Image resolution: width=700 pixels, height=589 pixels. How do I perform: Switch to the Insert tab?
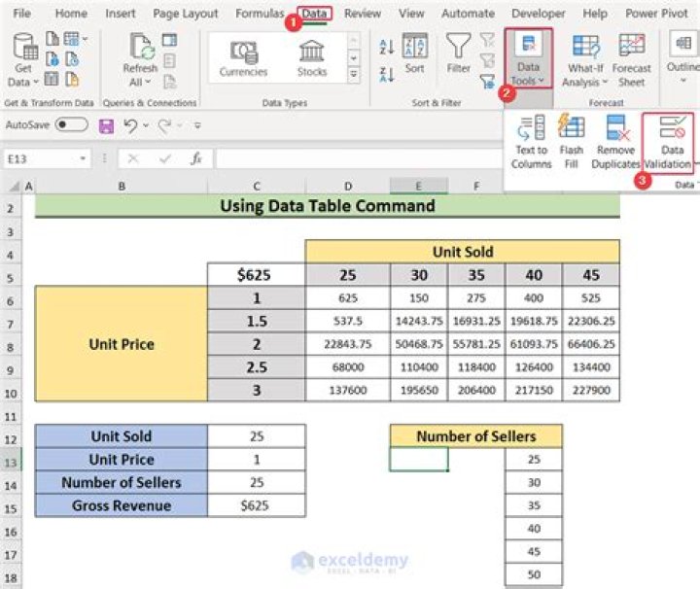(x=121, y=14)
